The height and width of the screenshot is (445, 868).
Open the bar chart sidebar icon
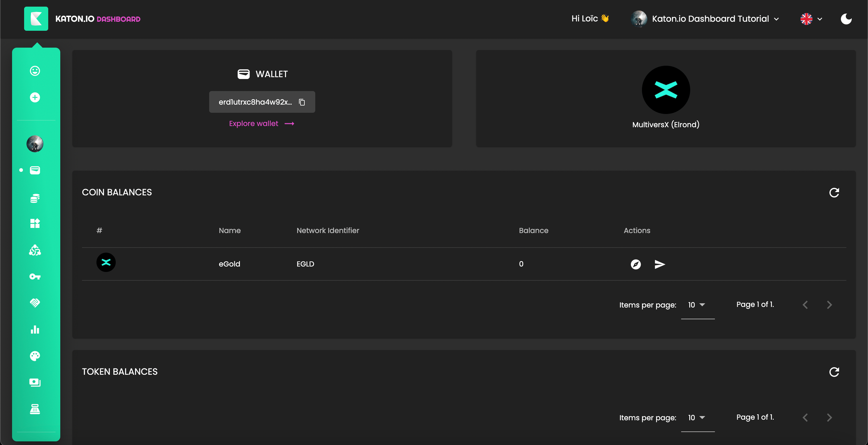[35, 329]
